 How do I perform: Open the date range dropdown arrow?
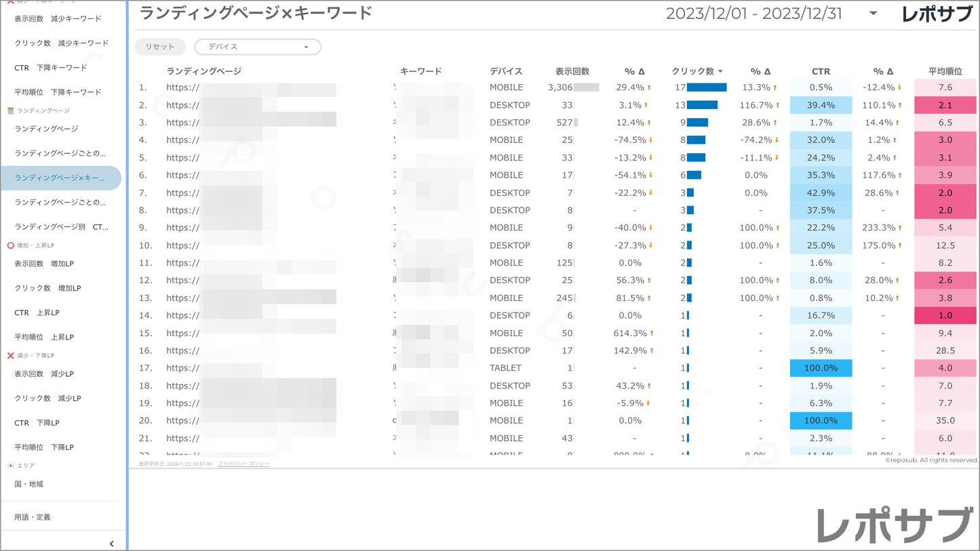[873, 14]
